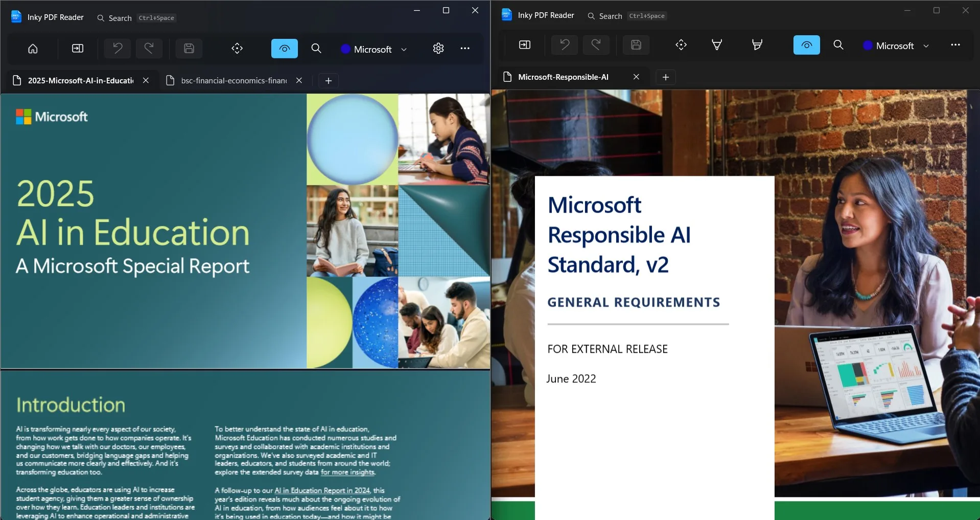Toggle sidebar panel icon in right window

[x=525, y=45]
